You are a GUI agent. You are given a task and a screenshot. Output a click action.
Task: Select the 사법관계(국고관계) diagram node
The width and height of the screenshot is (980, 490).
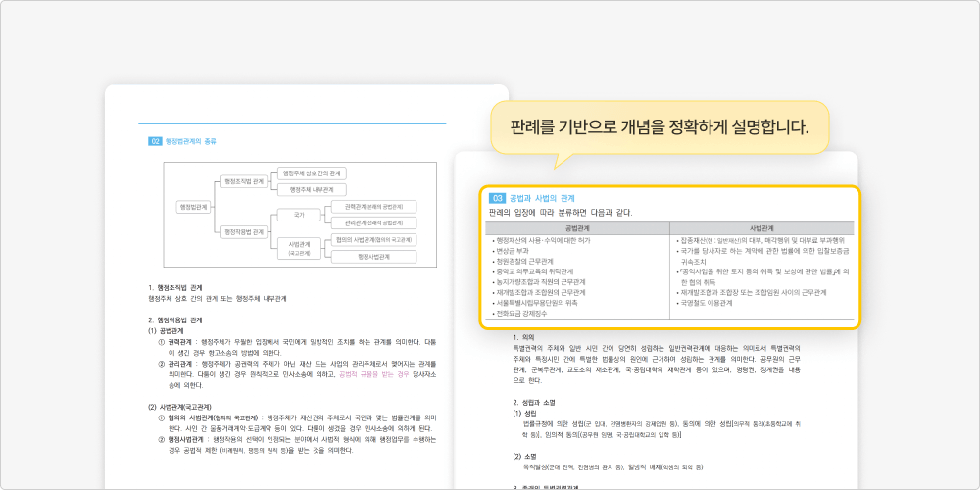(298, 247)
